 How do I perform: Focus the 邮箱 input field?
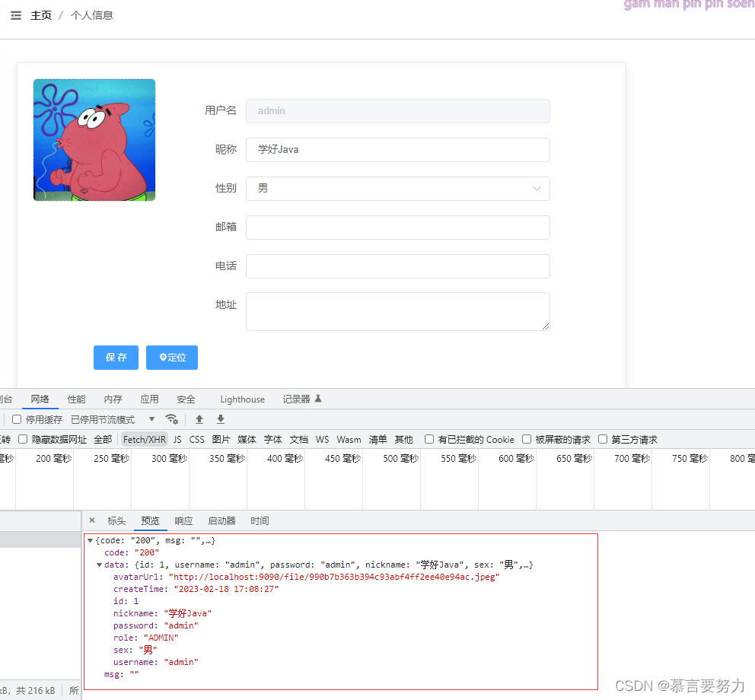tap(398, 228)
